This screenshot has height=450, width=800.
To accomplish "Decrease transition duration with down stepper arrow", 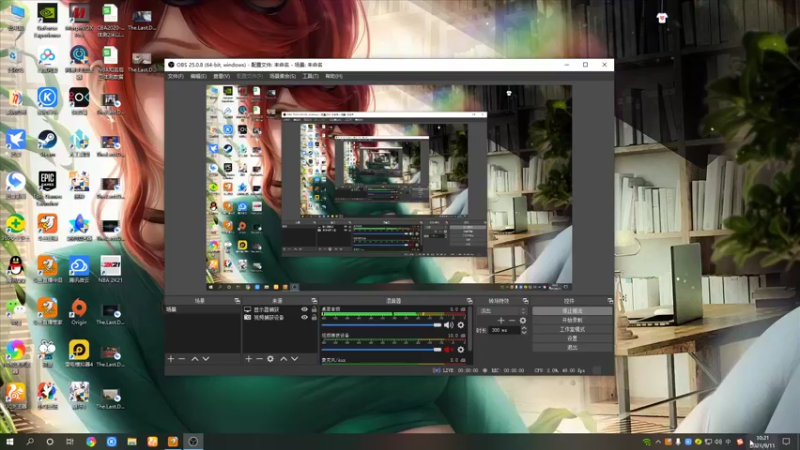I will point(523,332).
